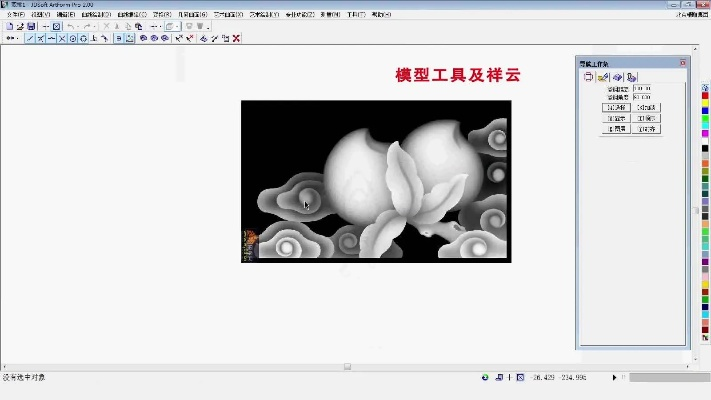Click the Open file folder icon
The image size is (711, 400).
click(x=20, y=26)
